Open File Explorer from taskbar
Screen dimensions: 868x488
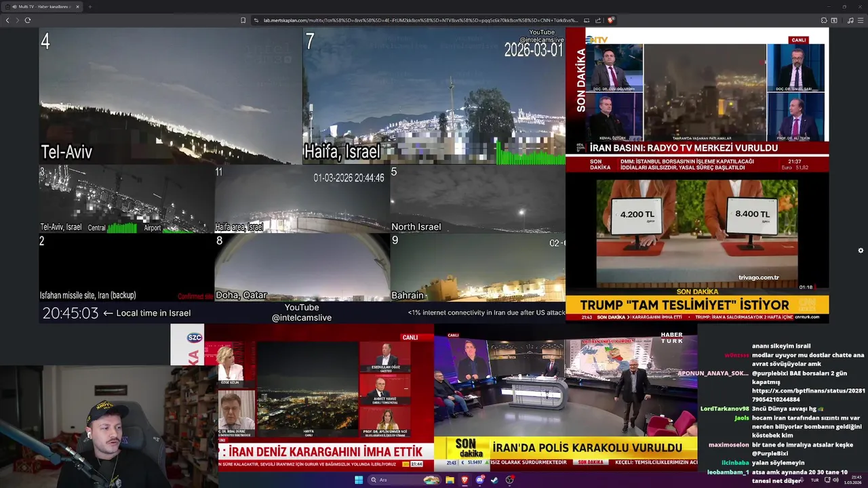point(450,480)
